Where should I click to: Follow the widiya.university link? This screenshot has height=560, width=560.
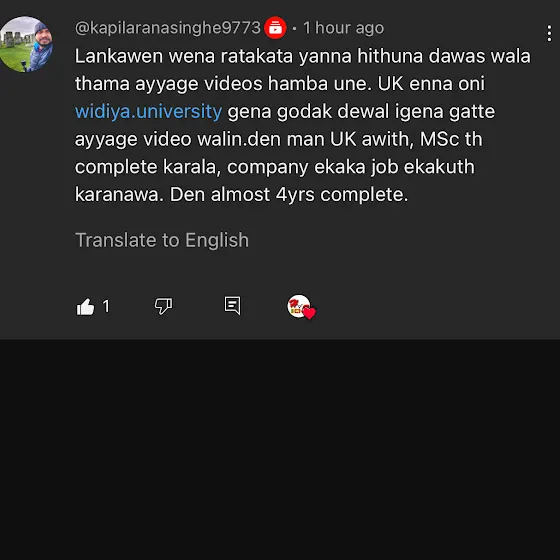coord(148,111)
